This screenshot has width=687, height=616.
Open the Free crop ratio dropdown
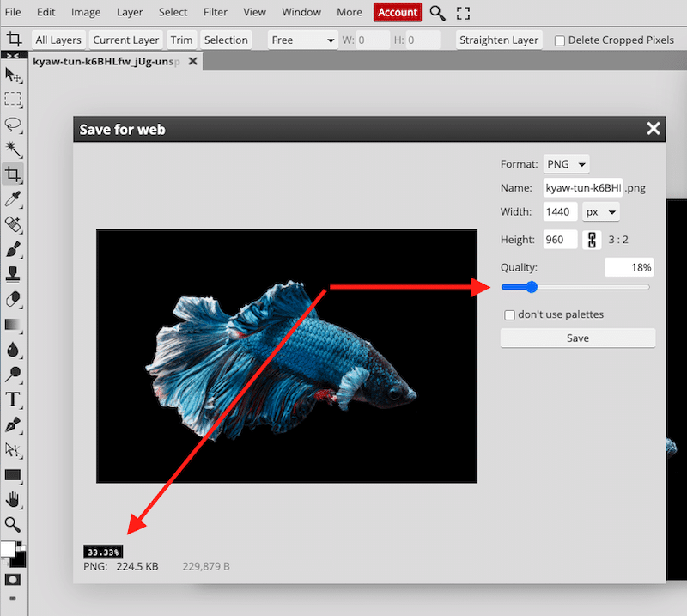[303, 40]
